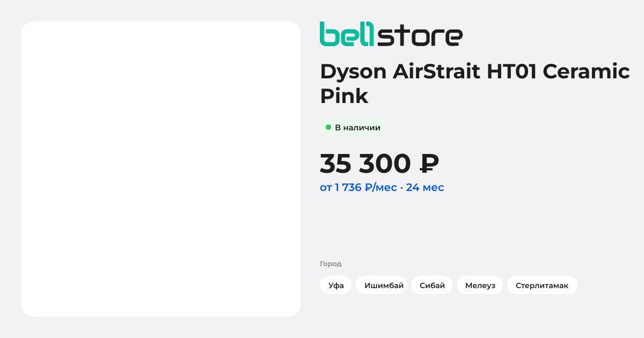Click the black "store" part of the logo
The image size is (644, 338).
pyautogui.click(x=420, y=35)
